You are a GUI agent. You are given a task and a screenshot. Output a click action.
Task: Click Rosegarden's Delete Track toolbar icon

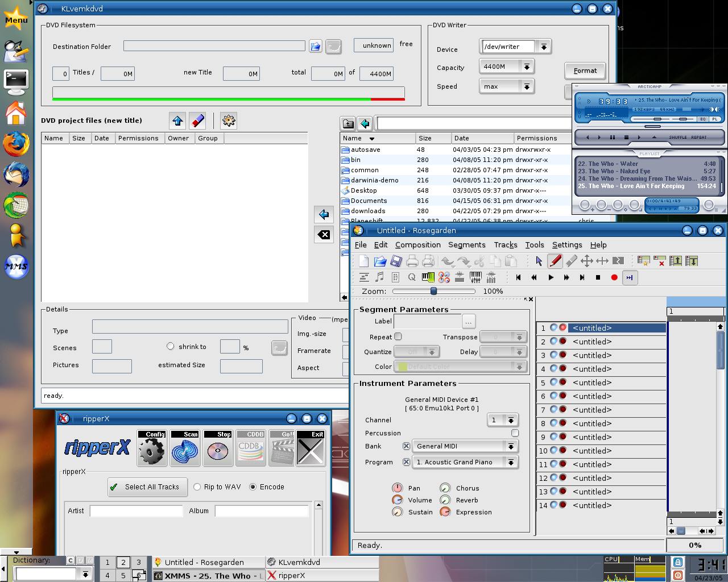660,261
